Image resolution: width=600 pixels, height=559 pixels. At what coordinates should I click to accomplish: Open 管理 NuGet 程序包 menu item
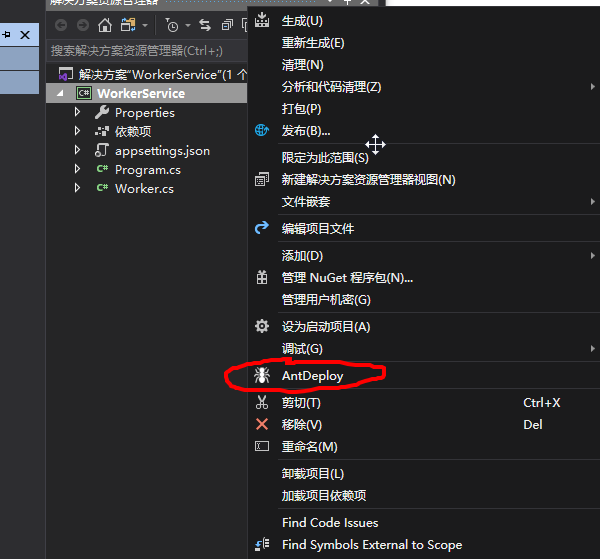pos(347,278)
